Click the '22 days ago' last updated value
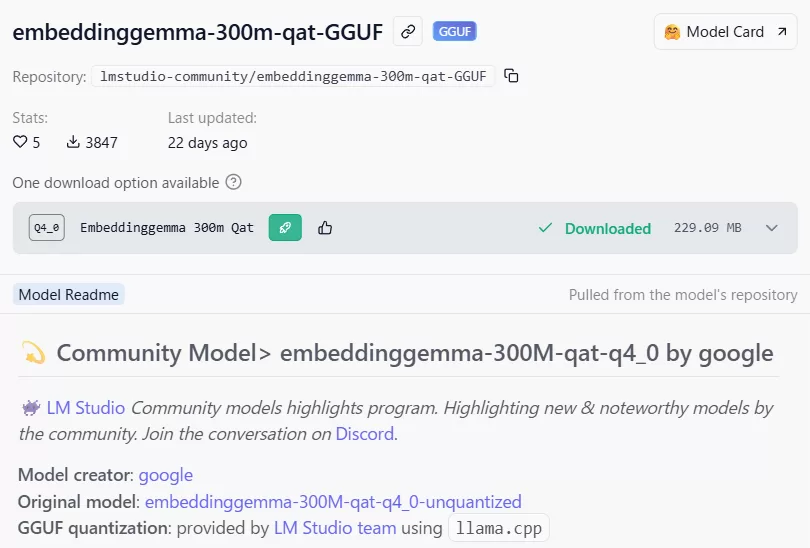810x548 pixels. (x=207, y=143)
